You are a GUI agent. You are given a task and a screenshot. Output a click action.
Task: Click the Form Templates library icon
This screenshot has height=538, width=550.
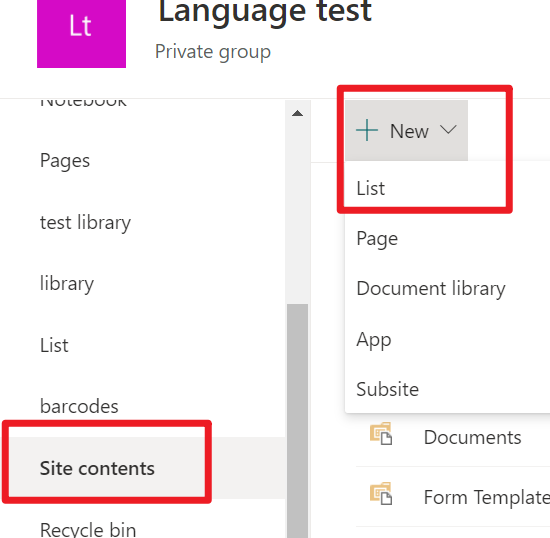(x=381, y=494)
